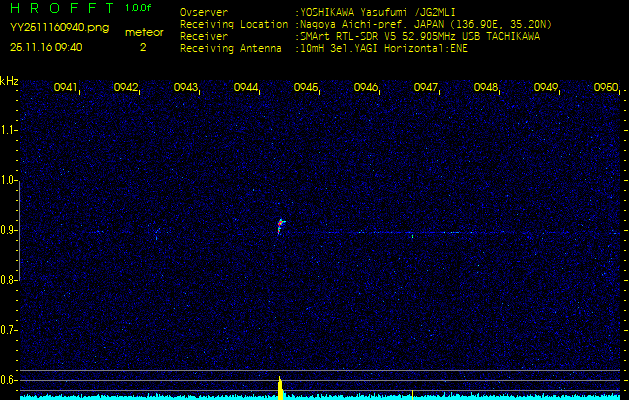Select the 0.9 frequency axis label
Image resolution: width=629 pixels, height=400 pixels.
[9, 230]
